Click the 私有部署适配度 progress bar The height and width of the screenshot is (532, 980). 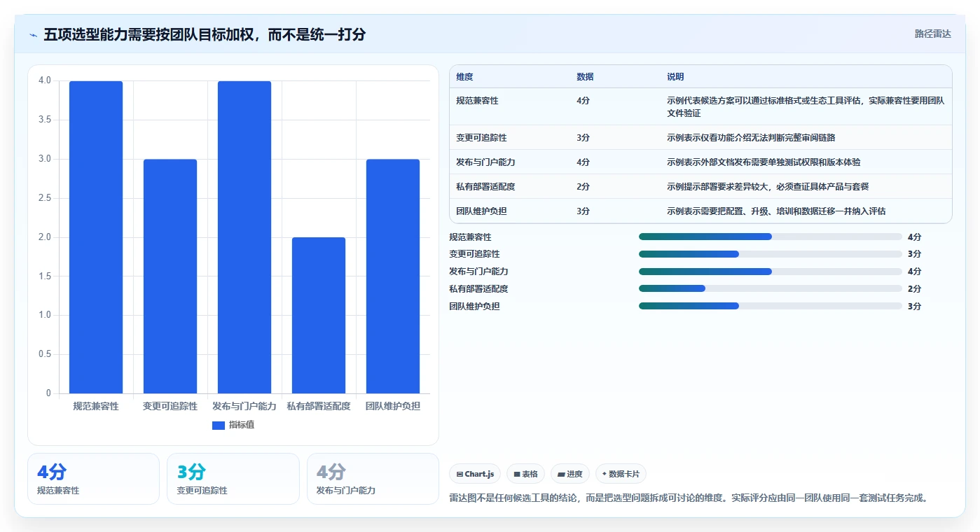[771, 288]
